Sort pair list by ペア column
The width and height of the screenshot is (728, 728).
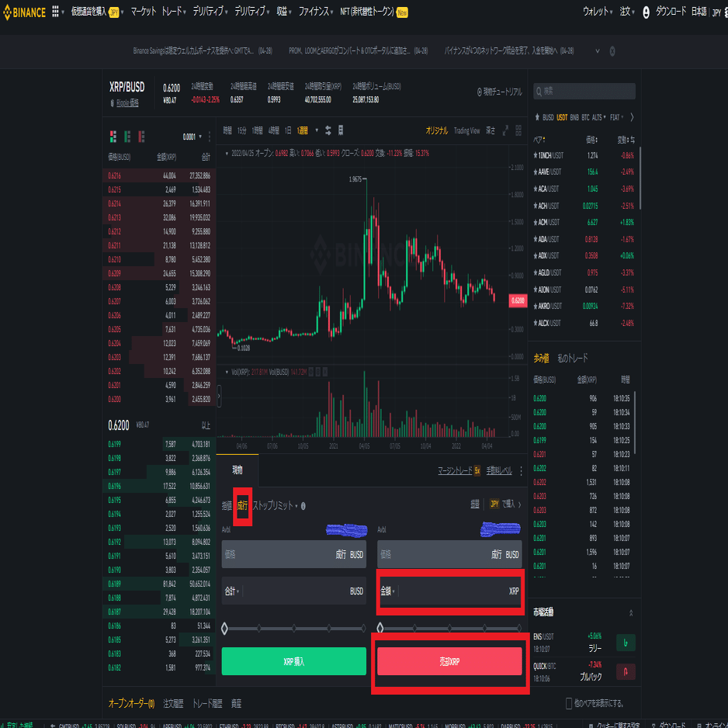coord(539,140)
